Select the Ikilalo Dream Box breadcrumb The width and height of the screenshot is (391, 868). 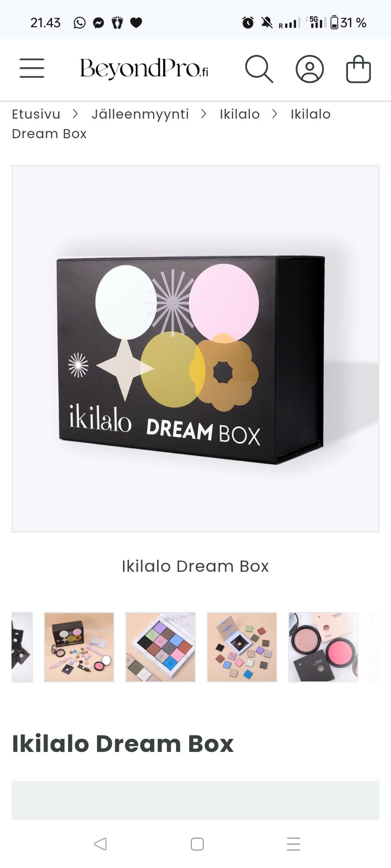click(171, 124)
